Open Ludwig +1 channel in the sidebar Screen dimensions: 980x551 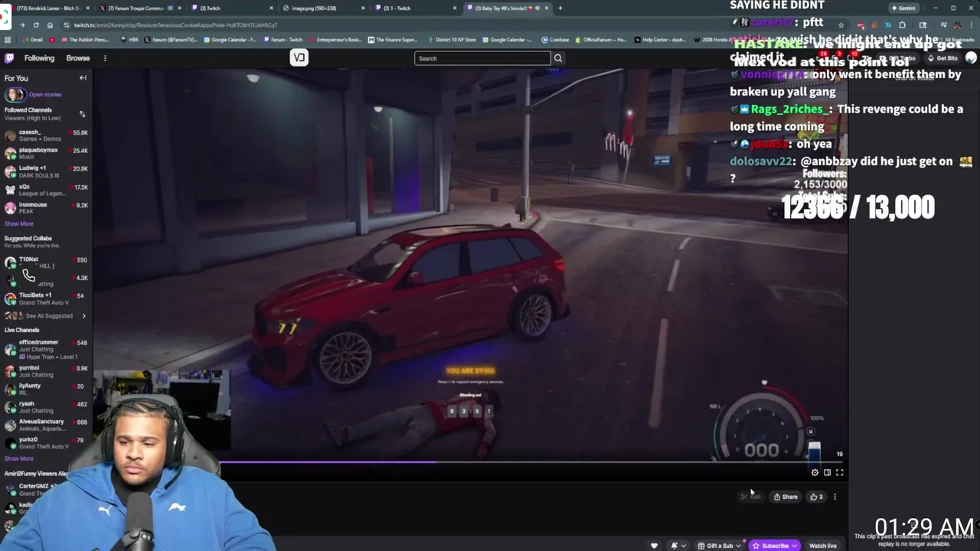[x=46, y=171]
